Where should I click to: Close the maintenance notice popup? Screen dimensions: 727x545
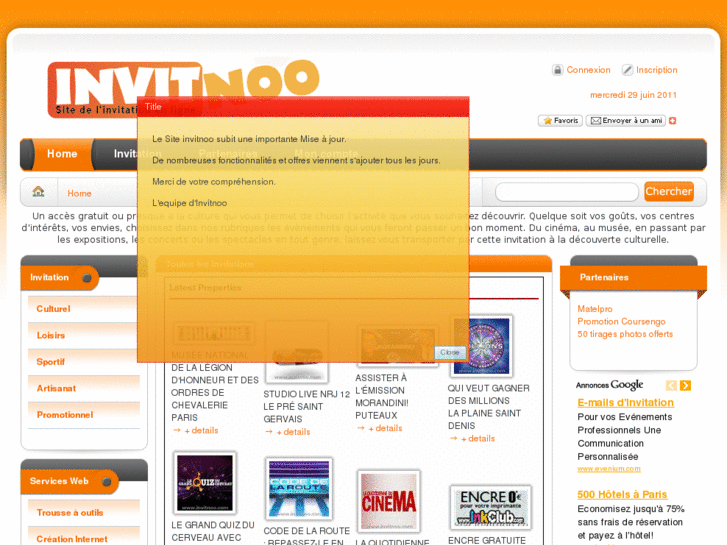click(x=450, y=353)
